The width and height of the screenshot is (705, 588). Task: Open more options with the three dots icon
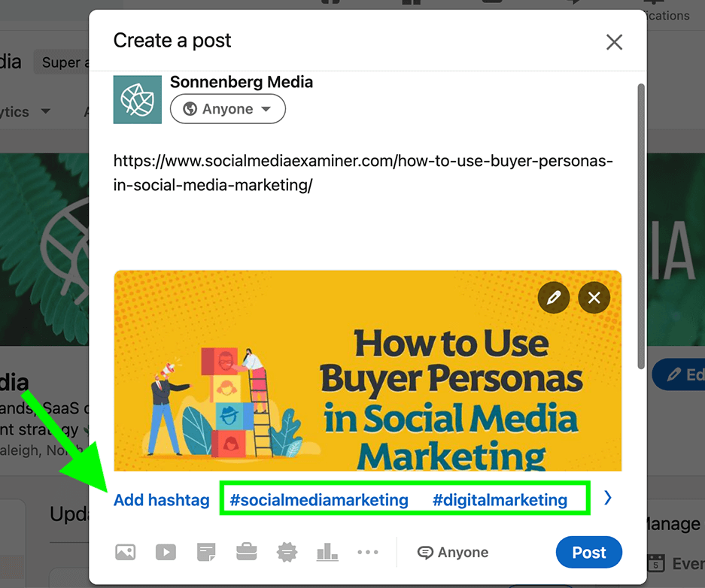point(368,552)
